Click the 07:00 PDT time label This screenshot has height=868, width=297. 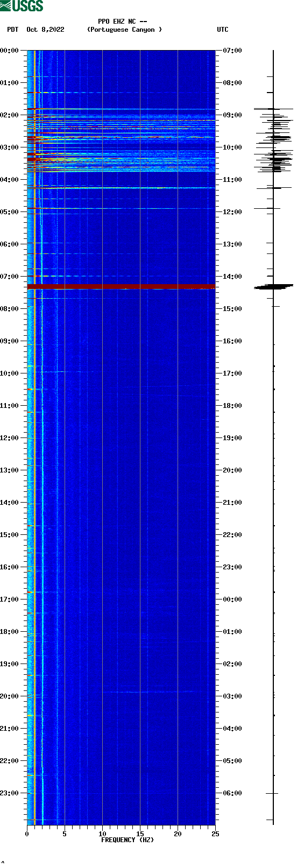pyautogui.click(x=10, y=277)
